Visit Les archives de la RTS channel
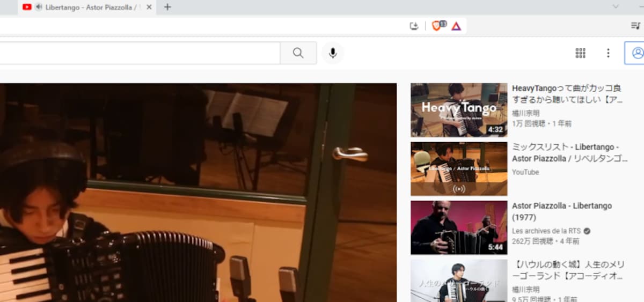The image size is (644, 302). [546, 231]
